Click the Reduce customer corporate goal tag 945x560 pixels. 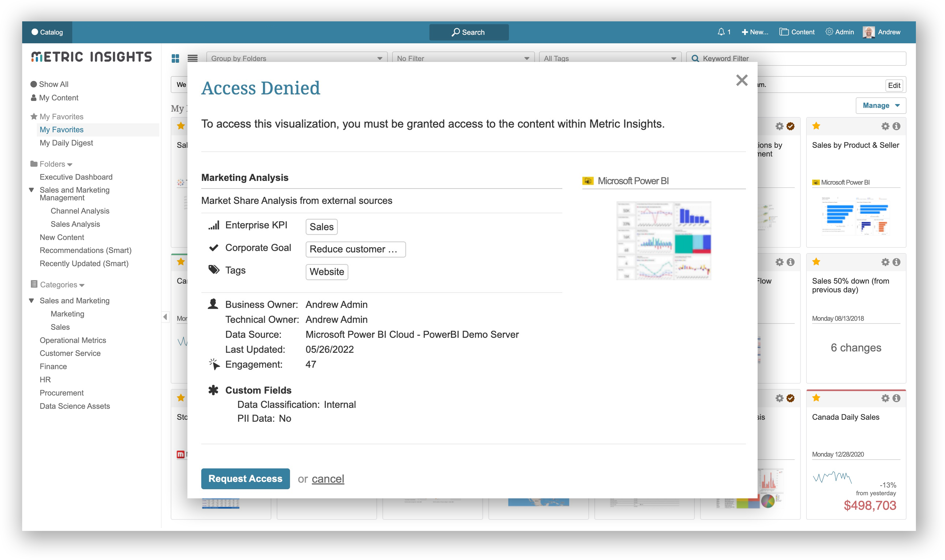[x=356, y=249]
